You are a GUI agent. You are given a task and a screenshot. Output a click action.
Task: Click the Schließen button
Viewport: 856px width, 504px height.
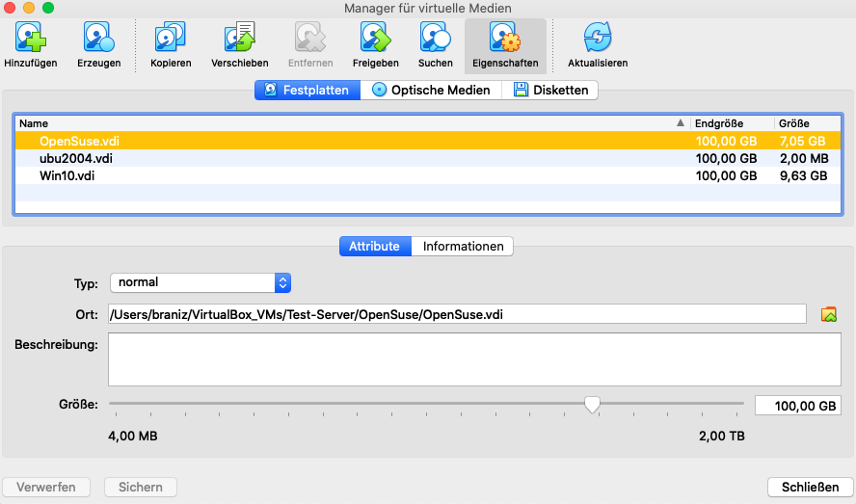810,487
